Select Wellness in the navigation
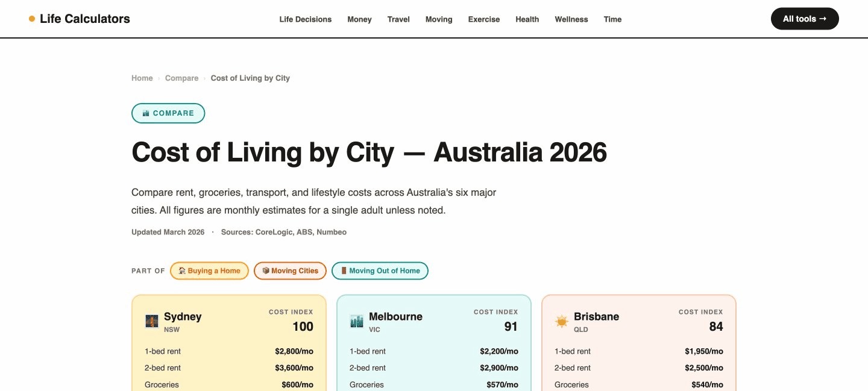The image size is (868, 391). (x=571, y=19)
